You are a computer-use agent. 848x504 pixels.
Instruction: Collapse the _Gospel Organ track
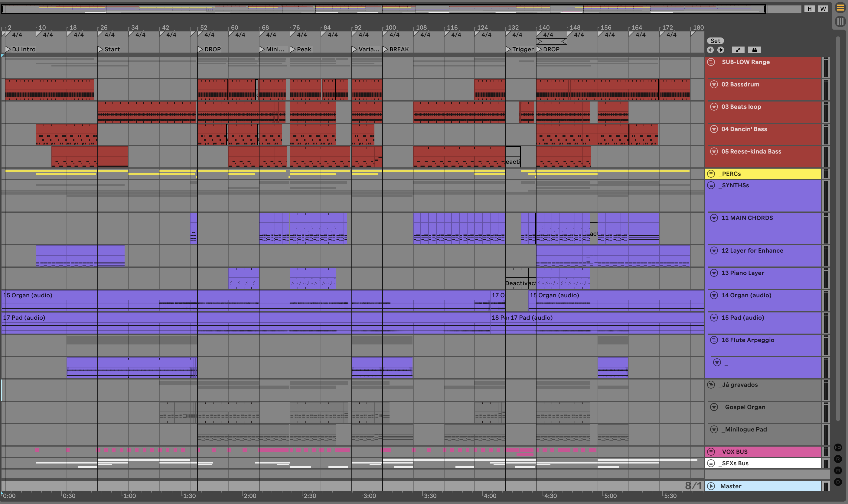coord(714,407)
